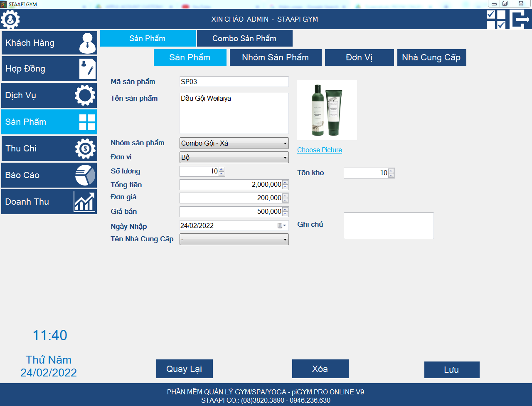Expand the Tên Nhà Cung Cấp dropdown

[285, 240]
